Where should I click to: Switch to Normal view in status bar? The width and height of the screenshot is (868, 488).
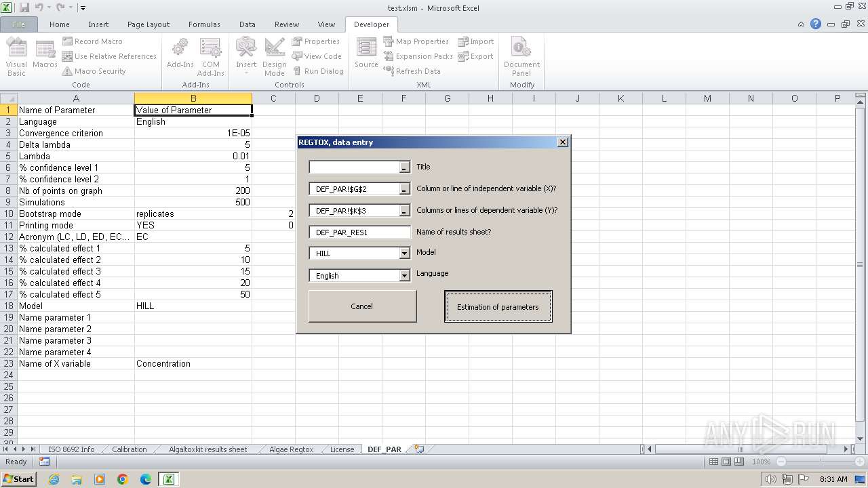[713, 462]
